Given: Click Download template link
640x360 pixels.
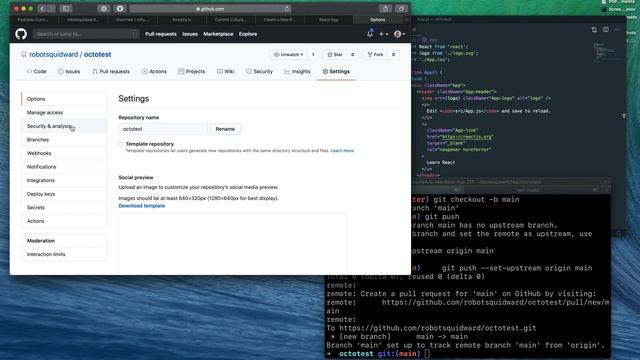Looking at the screenshot, I should pos(142,206).
